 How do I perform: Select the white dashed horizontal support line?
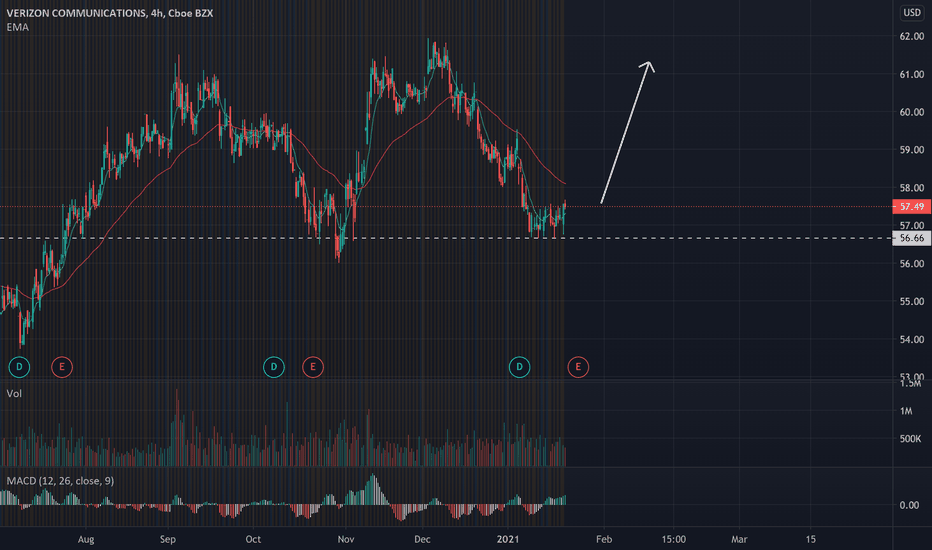(x=446, y=238)
